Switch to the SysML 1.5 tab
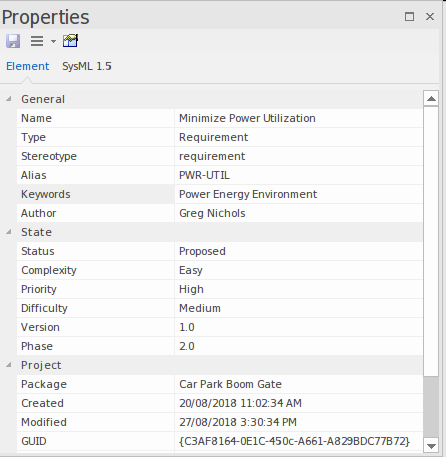 [87, 66]
